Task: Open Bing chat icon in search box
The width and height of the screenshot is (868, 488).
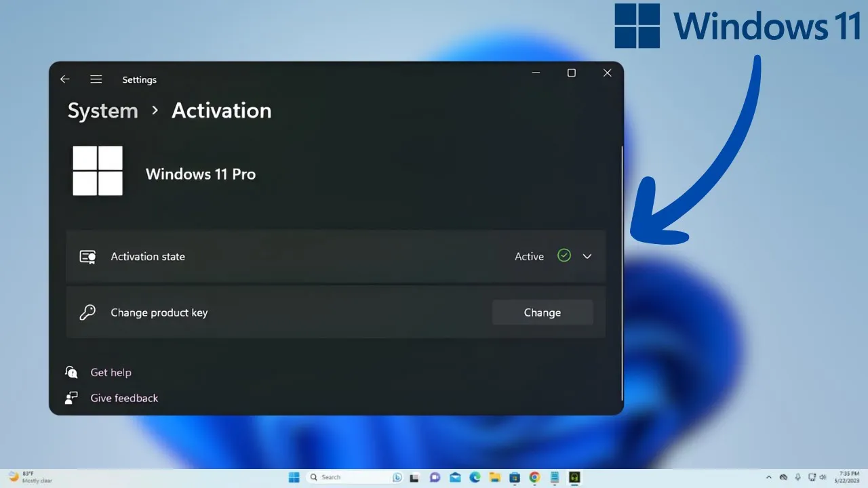Action: (x=397, y=477)
